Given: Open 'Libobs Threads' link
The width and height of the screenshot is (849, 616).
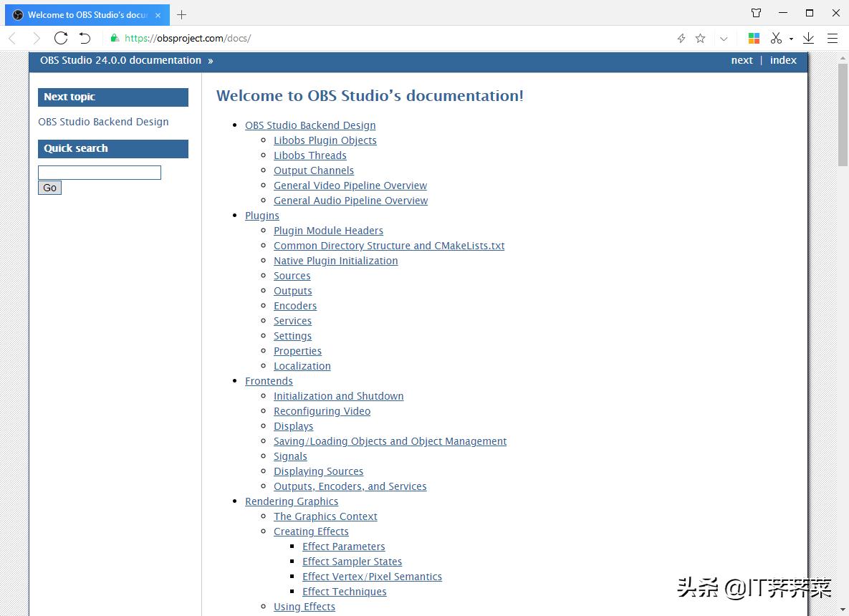Looking at the screenshot, I should pyautogui.click(x=310, y=155).
